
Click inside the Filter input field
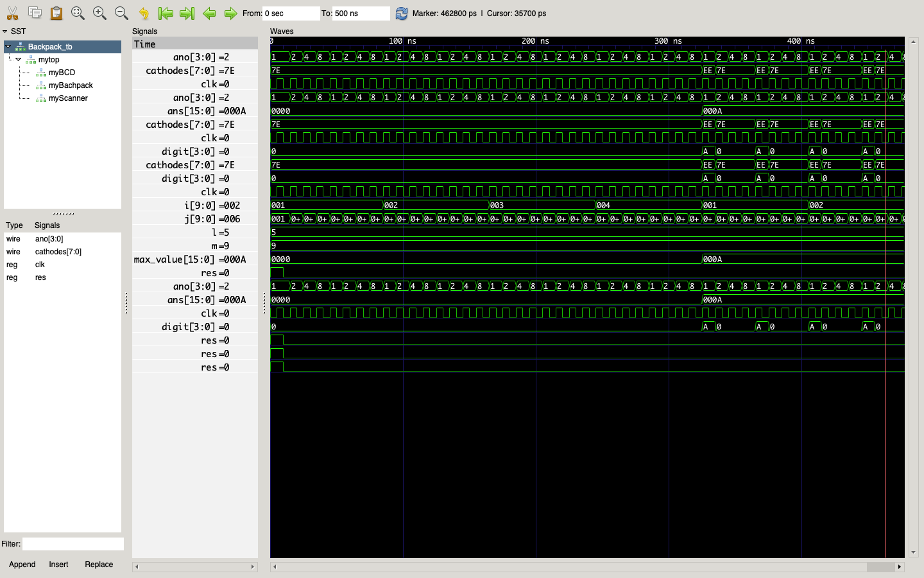(x=73, y=544)
